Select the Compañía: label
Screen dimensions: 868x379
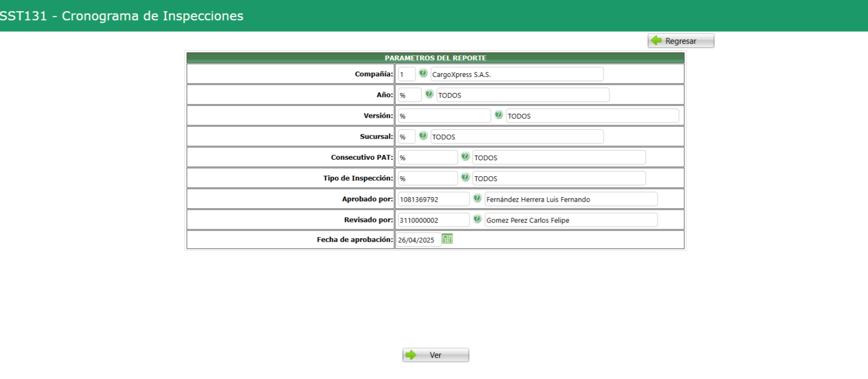click(374, 74)
